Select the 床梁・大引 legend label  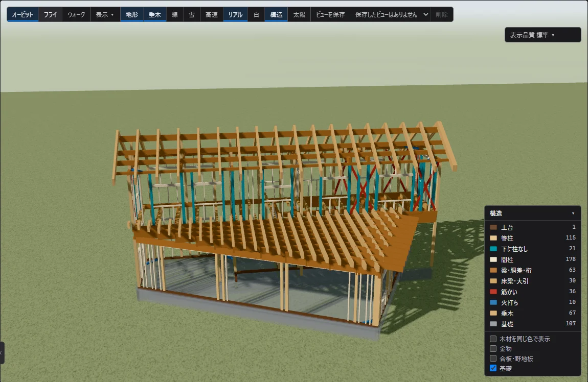(x=514, y=281)
